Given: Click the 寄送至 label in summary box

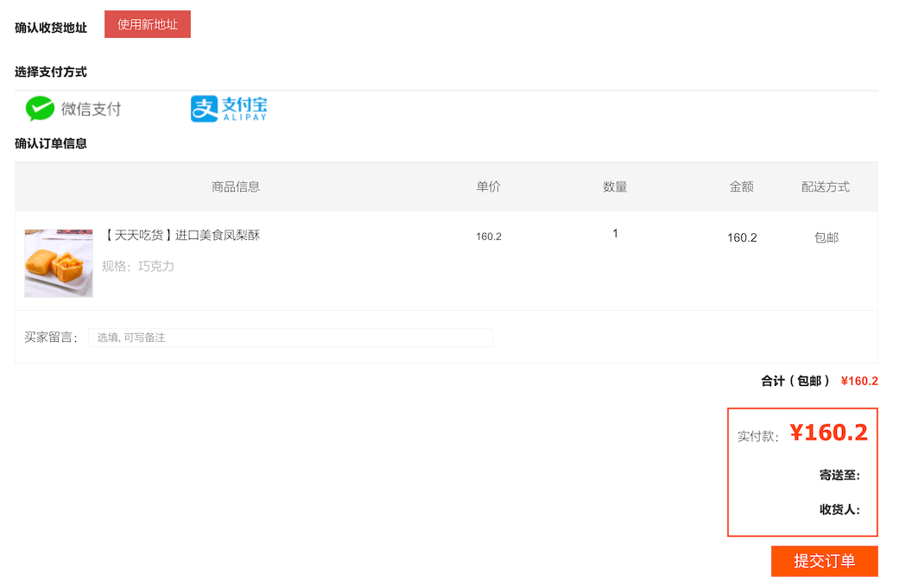Looking at the screenshot, I should tap(839, 475).
